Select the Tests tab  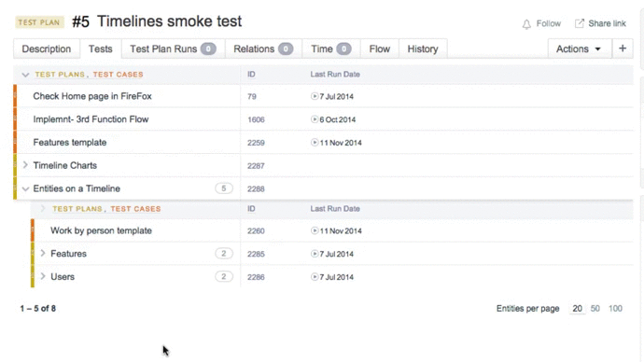[100, 49]
